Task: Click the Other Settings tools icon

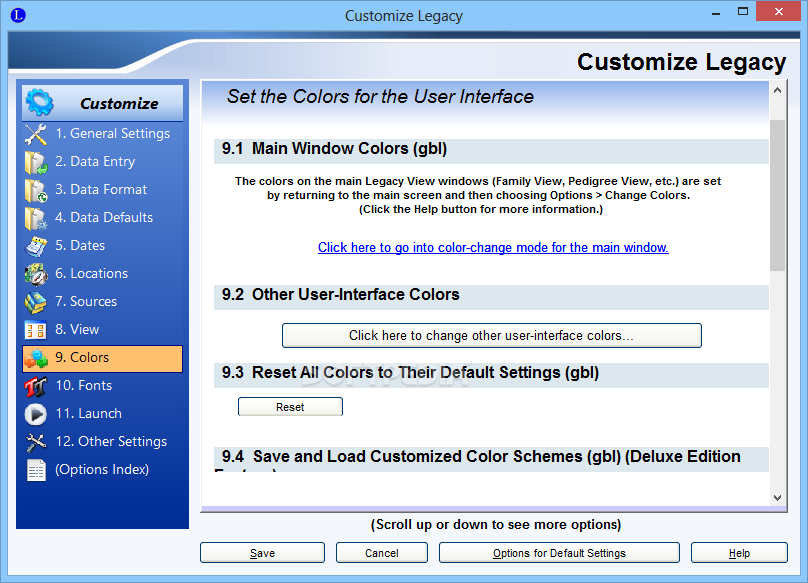Action: 36,442
